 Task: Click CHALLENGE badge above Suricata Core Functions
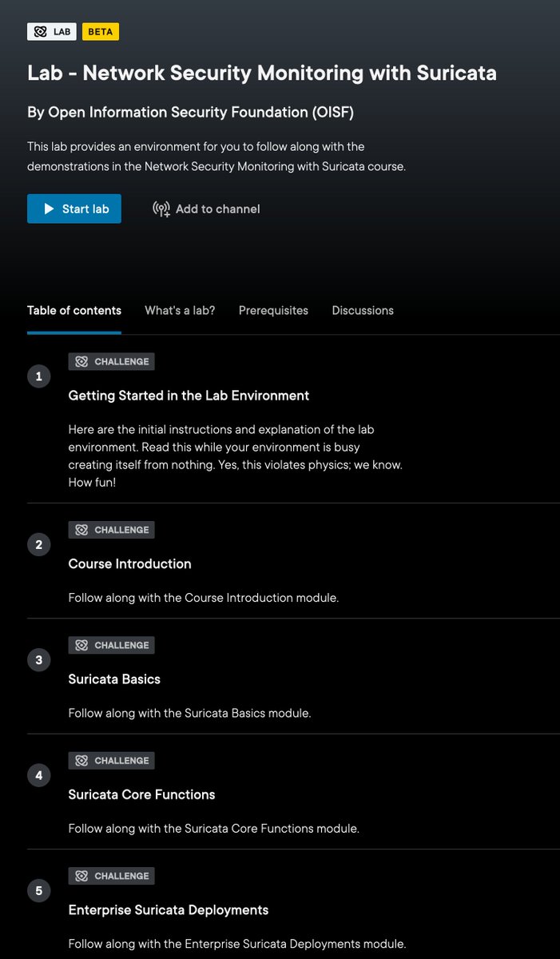[x=112, y=761]
